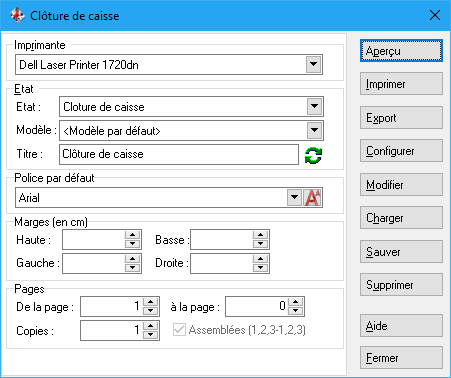The height and width of the screenshot is (378, 451).
Task: Expand the Modèle dropdown
Action: click(314, 130)
